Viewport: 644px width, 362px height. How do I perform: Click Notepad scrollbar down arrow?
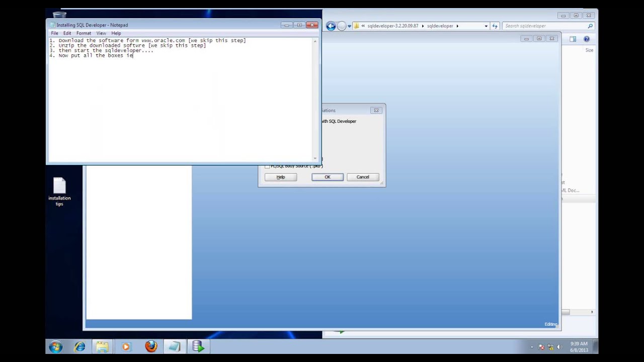pyautogui.click(x=315, y=158)
